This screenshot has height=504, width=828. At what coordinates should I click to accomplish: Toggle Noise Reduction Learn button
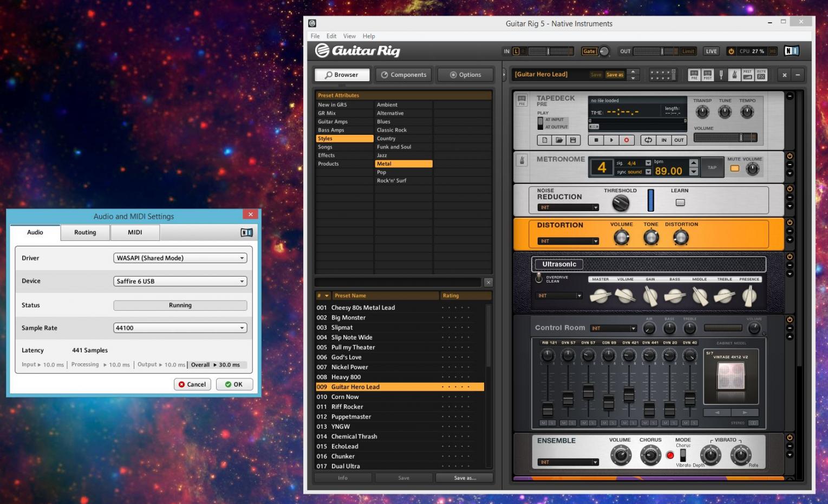click(x=680, y=202)
